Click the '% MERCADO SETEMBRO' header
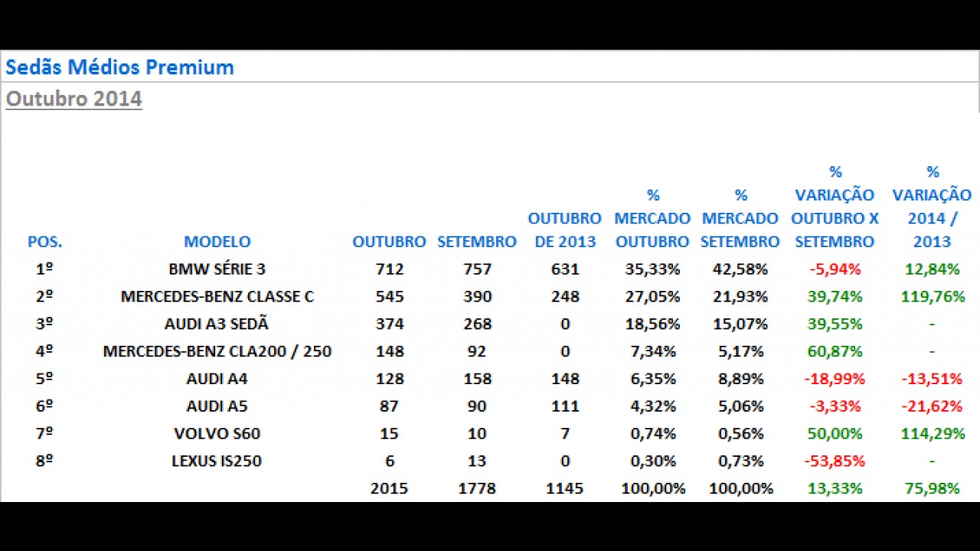 [x=740, y=218]
